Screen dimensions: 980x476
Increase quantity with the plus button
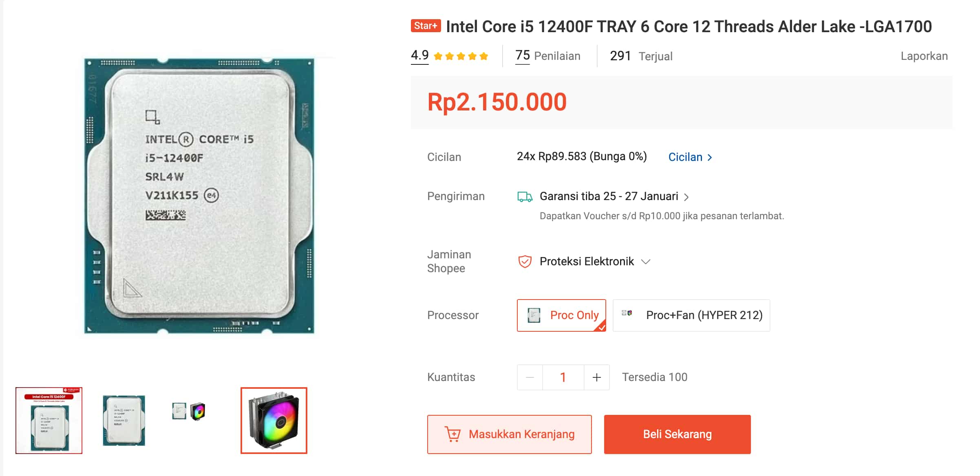(597, 377)
